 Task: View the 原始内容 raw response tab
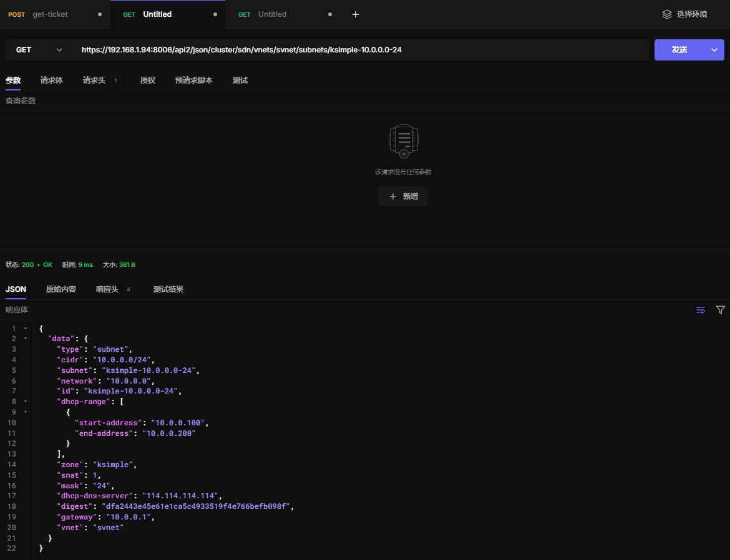61,289
